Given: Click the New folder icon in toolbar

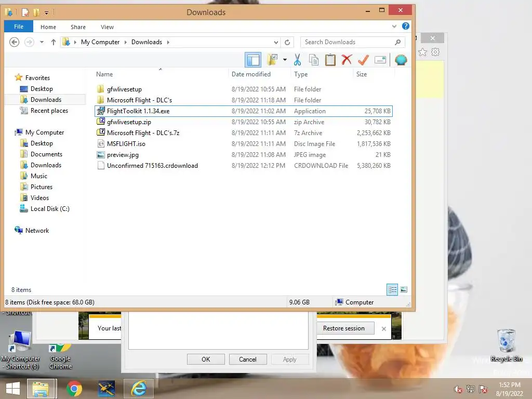Looking at the screenshot, I should coord(272,60).
